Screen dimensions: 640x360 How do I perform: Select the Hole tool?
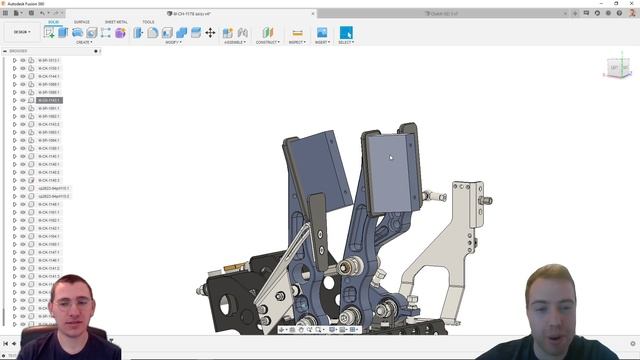[91, 33]
